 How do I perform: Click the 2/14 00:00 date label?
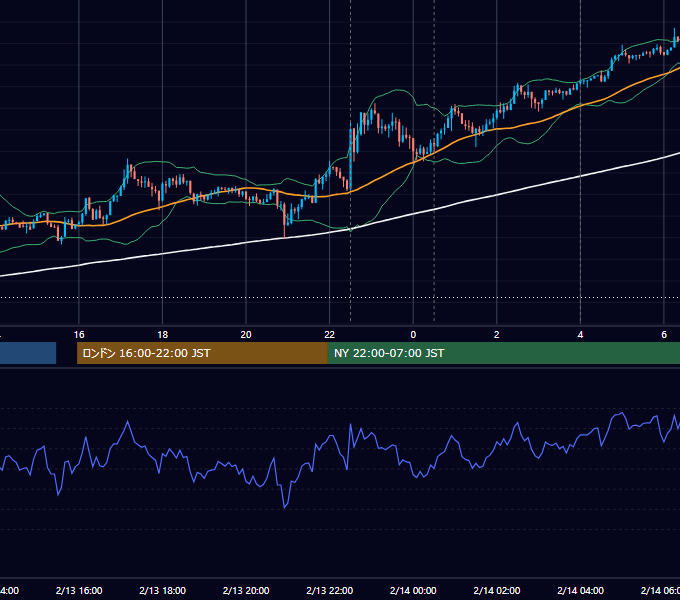[413, 590]
